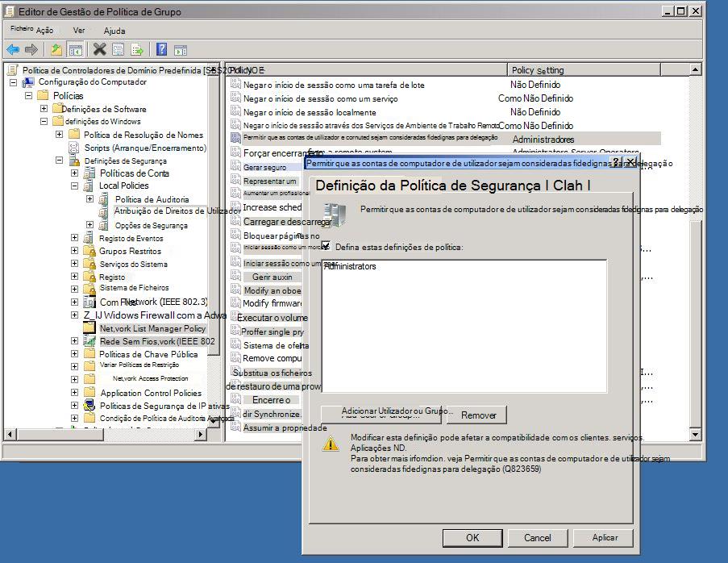This screenshot has height=563, width=728.
Task: Collapse the Definições de Segurança node
Action: [x=59, y=160]
